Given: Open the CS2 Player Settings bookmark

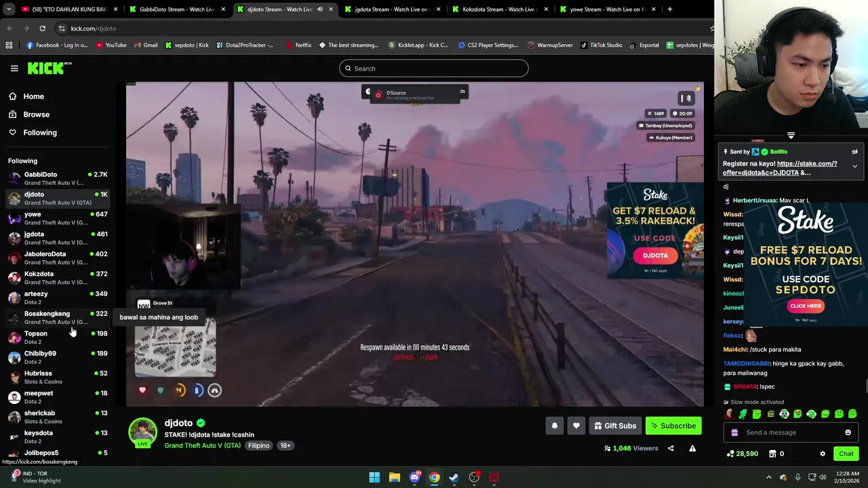Looking at the screenshot, I should pyautogui.click(x=488, y=45).
